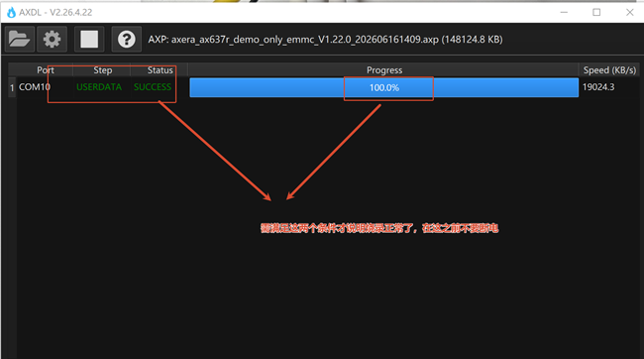The height and width of the screenshot is (359, 644).
Task: Click the Status column header
Action: [x=160, y=69]
